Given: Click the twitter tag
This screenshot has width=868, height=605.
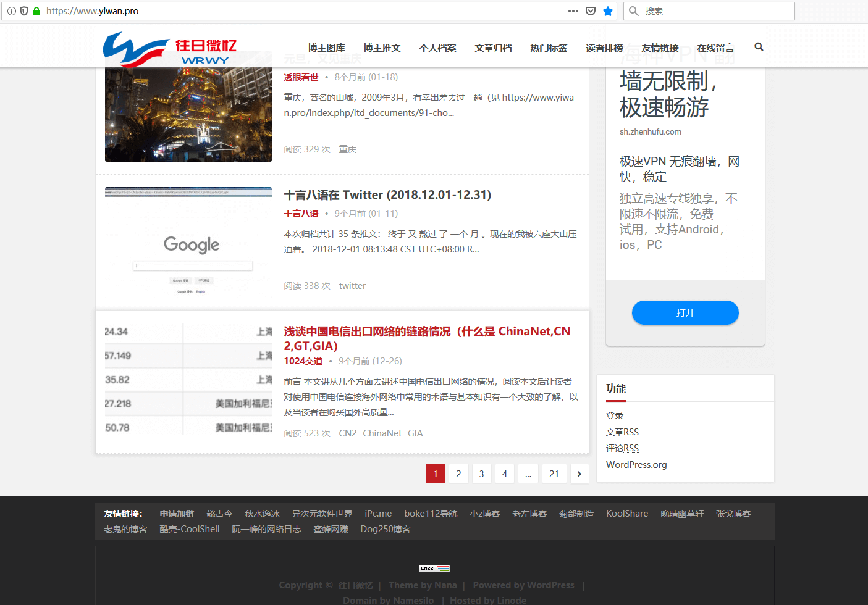Looking at the screenshot, I should tap(352, 286).
